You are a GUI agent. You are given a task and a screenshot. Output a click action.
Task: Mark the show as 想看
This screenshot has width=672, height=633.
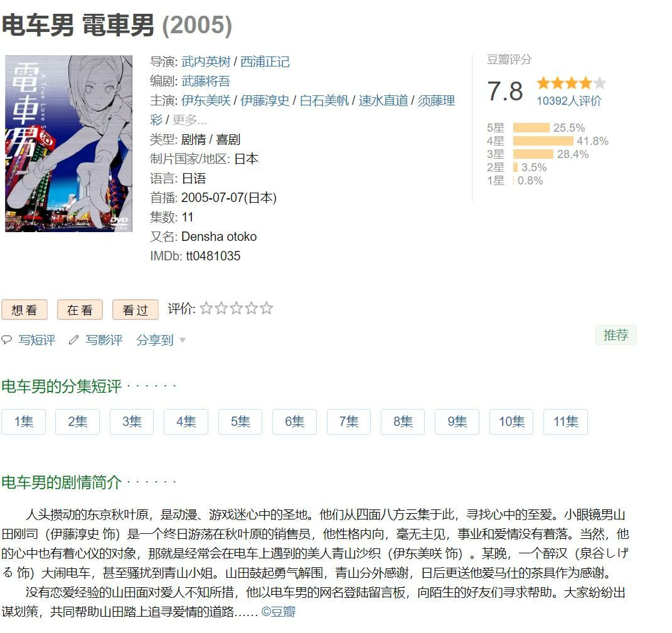click(24, 310)
